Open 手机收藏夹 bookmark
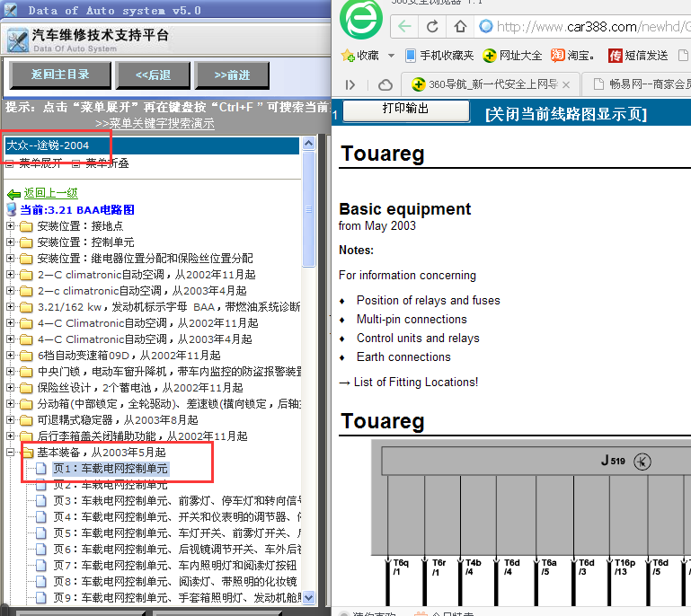691x616 pixels. 439,56
